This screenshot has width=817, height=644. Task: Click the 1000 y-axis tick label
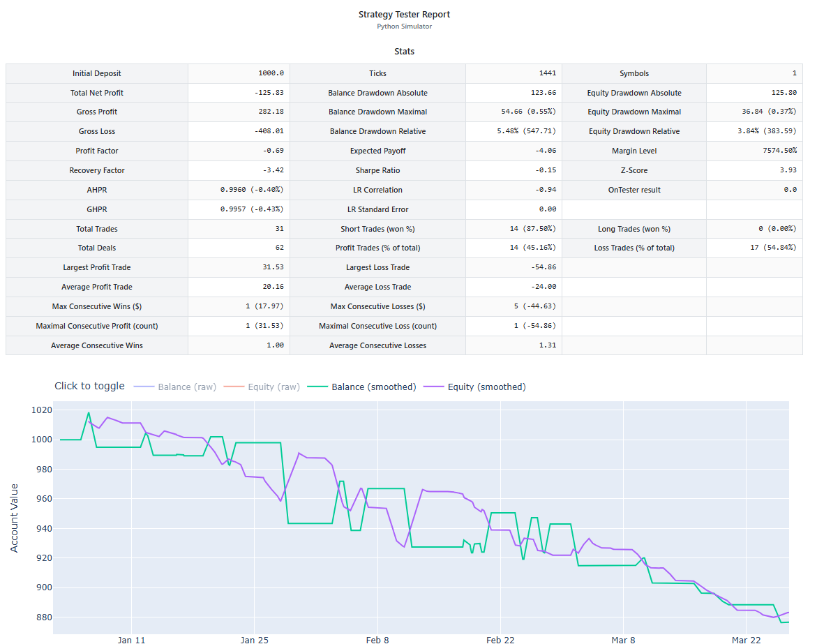[40, 440]
